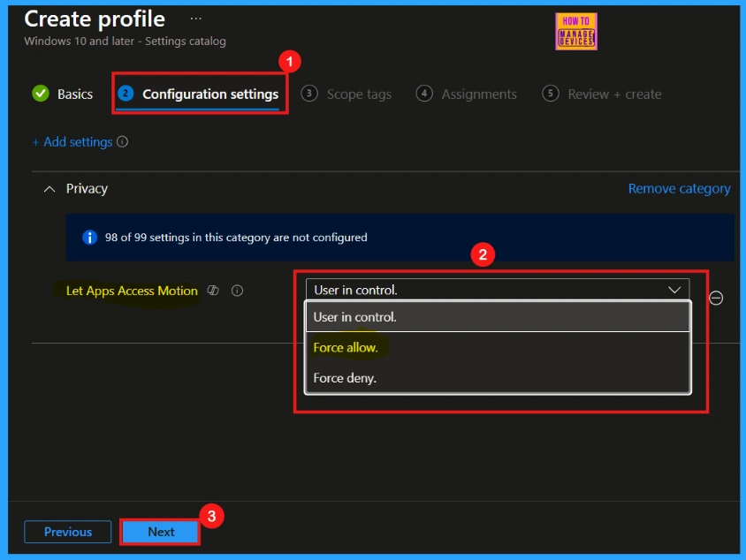Click the Let Apps Access Motion label
The height and width of the screenshot is (560, 746).
132,291
